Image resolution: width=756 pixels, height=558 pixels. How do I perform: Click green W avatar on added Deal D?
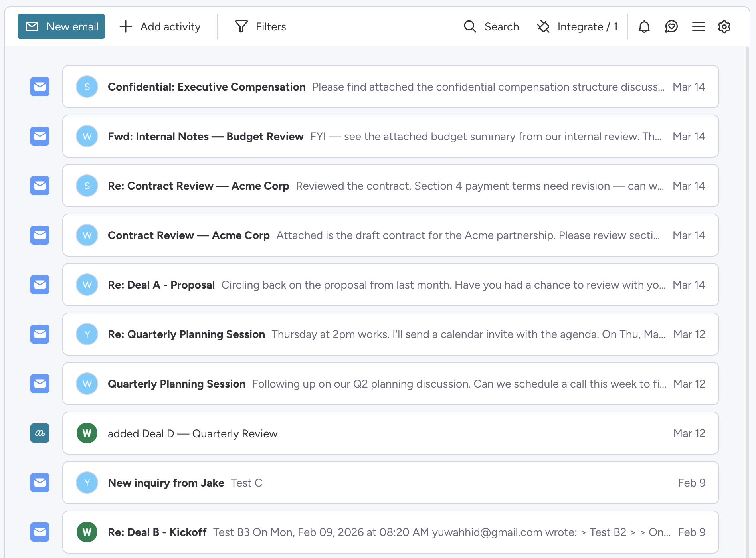tap(87, 433)
